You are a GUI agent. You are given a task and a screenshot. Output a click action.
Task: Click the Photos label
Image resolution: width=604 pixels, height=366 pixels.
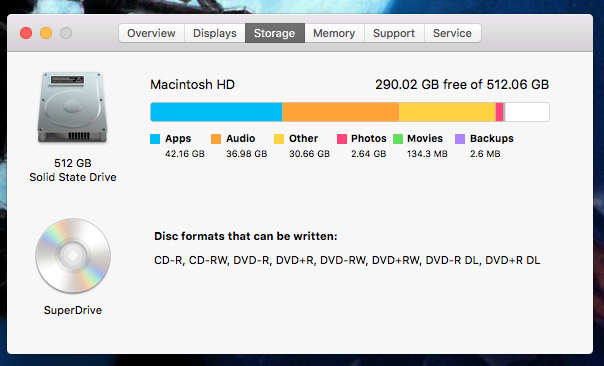coord(369,138)
